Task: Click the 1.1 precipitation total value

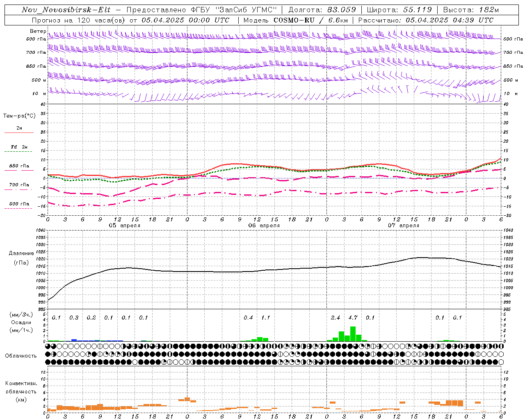Action: coord(265,317)
